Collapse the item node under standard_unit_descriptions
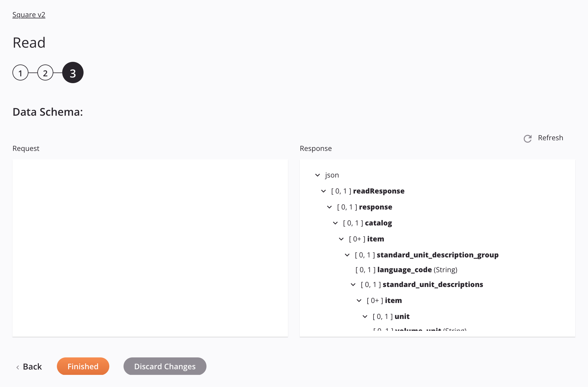588x387 pixels. 360,300
